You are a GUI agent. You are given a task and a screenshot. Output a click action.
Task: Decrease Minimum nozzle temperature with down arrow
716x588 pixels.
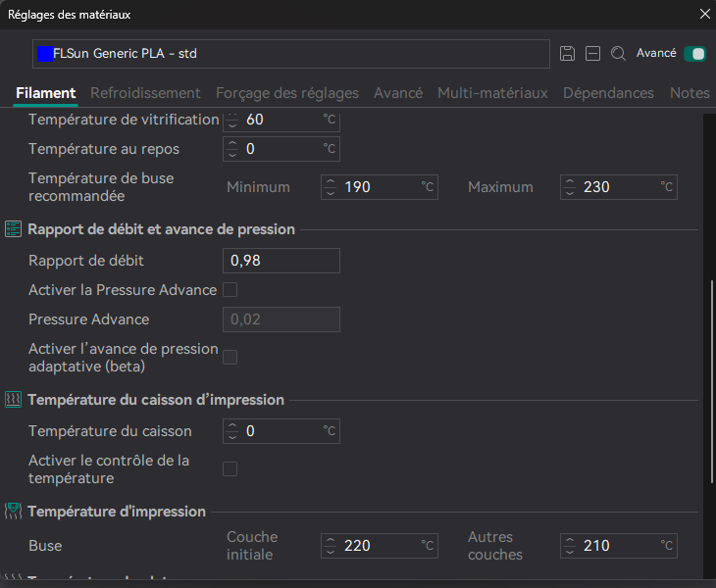(x=331, y=192)
